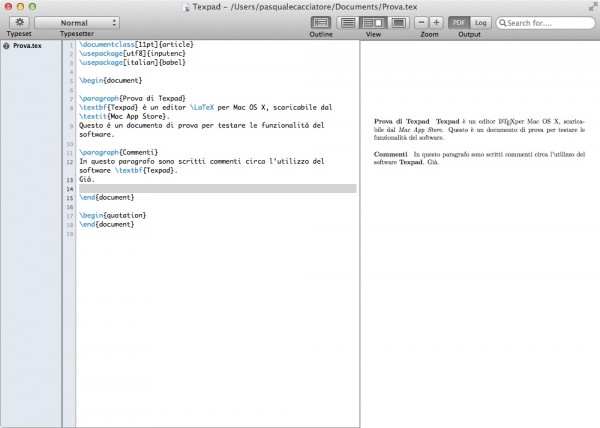The image size is (600, 428).
Task: Click the \begin{quotation} line
Action: point(112,215)
